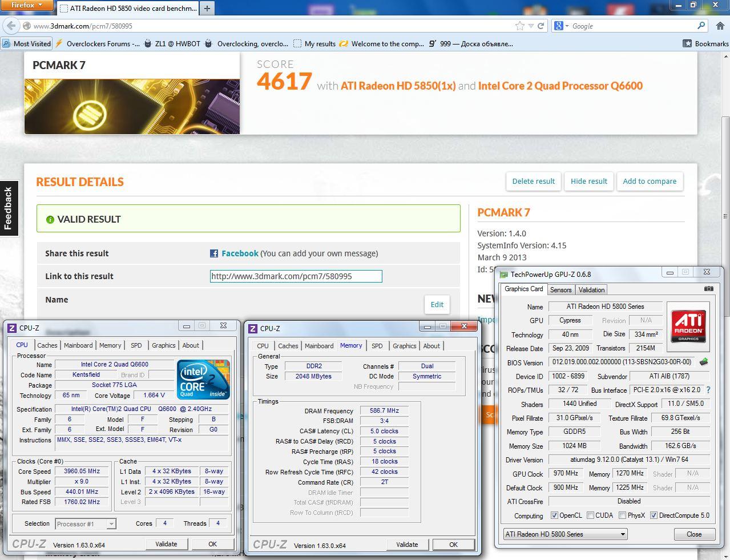Select Graphics Card tab in GPU-Z

click(x=523, y=289)
